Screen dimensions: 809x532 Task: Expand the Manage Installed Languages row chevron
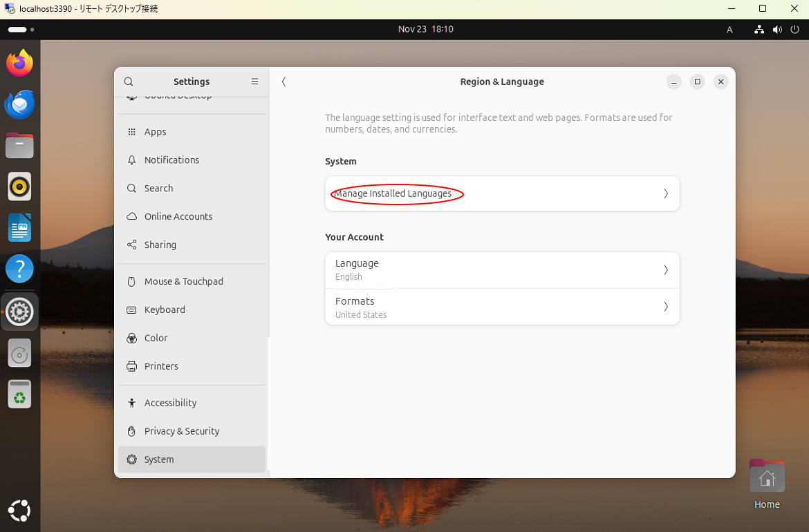click(x=666, y=194)
